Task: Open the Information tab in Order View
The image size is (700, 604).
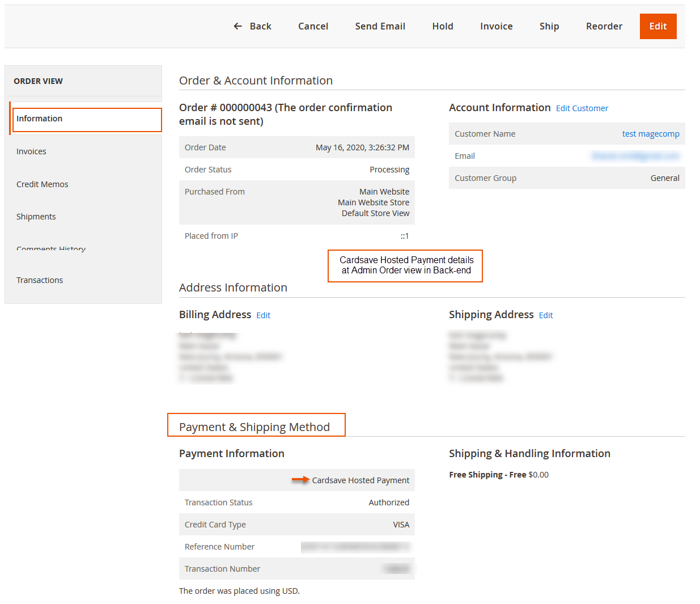Action: coord(40,119)
